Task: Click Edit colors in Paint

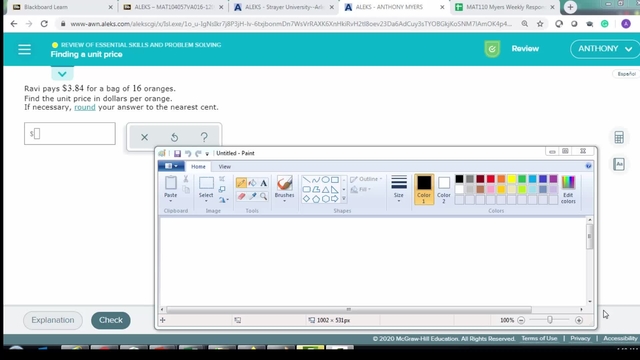Action: click(568, 189)
